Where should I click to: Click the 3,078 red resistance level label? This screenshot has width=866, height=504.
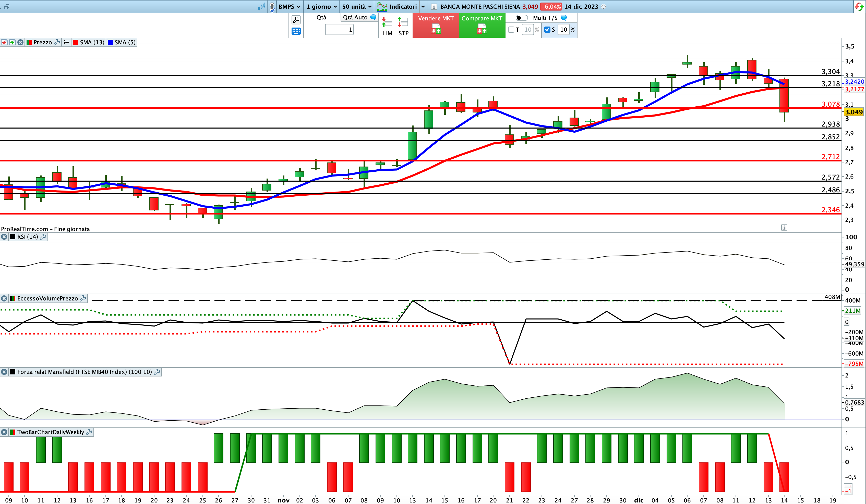[x=831, y=104]
